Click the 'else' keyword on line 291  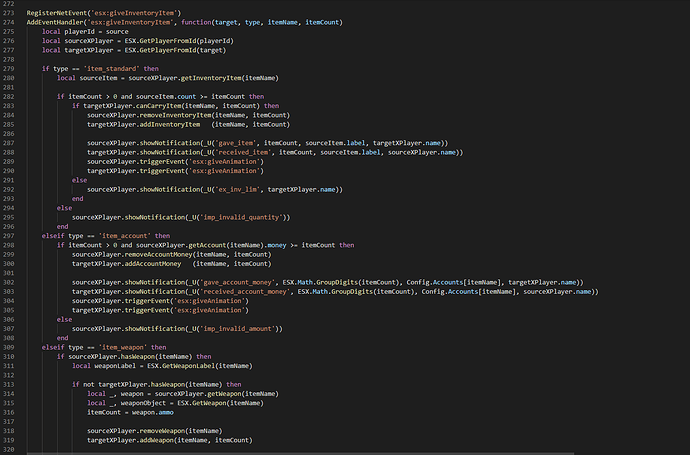pos(79,180)
